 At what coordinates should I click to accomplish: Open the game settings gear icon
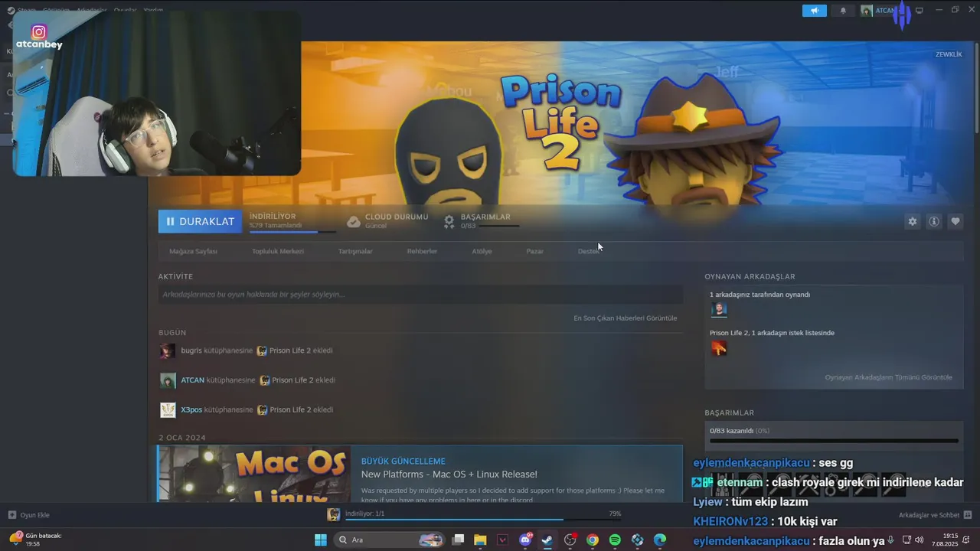click(x=912, y=221)
